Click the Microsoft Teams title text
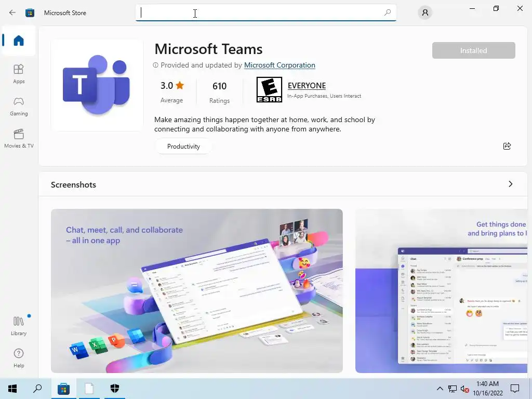This screenshot has height=399, width=532. 208,49
